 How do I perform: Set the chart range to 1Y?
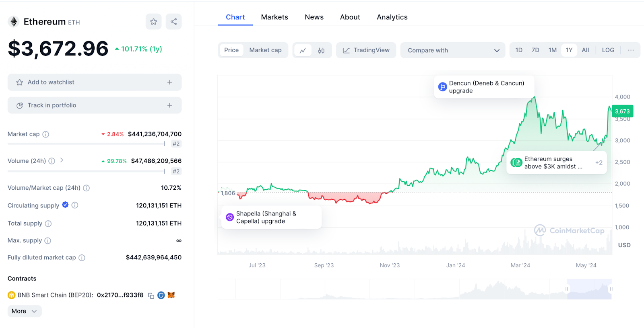(569, 50)
